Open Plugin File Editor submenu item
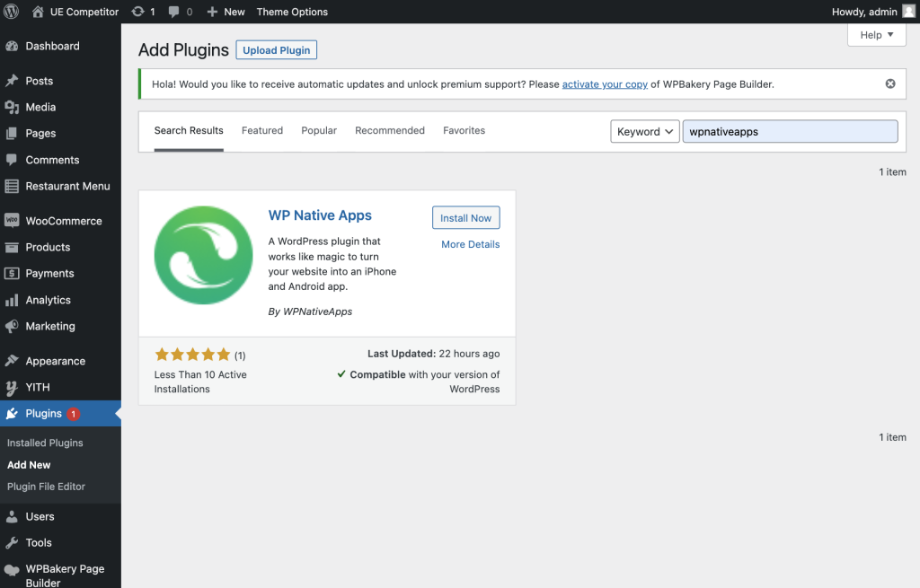This screenshot has height=588, width=920. (x=47, y=487)
